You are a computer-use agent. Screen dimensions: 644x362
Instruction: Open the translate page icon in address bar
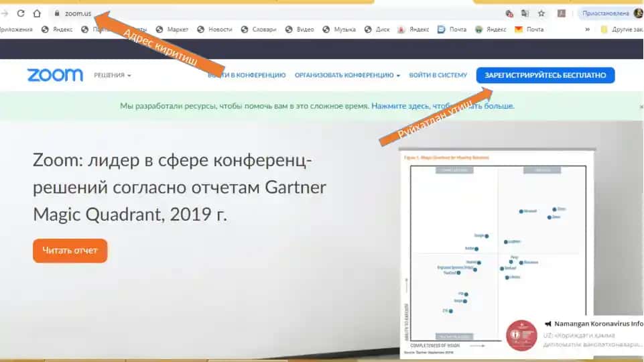525,13
